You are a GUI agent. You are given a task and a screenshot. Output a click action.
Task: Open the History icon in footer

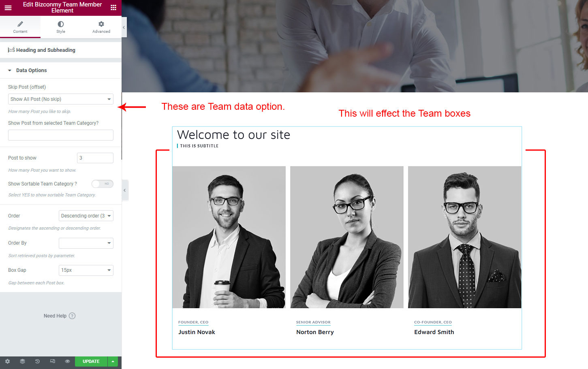[37, 361]
